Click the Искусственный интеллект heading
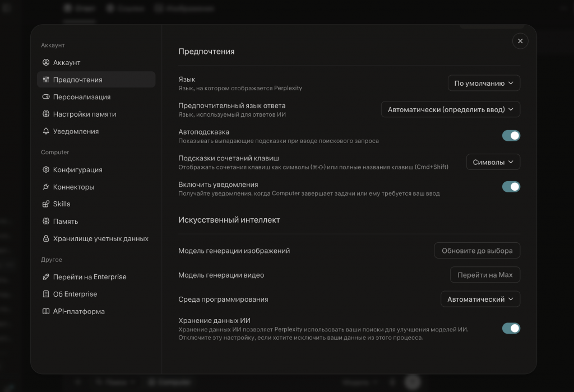Image resolution: width=574 pixels, height=392 pixels. coord(229,220)
